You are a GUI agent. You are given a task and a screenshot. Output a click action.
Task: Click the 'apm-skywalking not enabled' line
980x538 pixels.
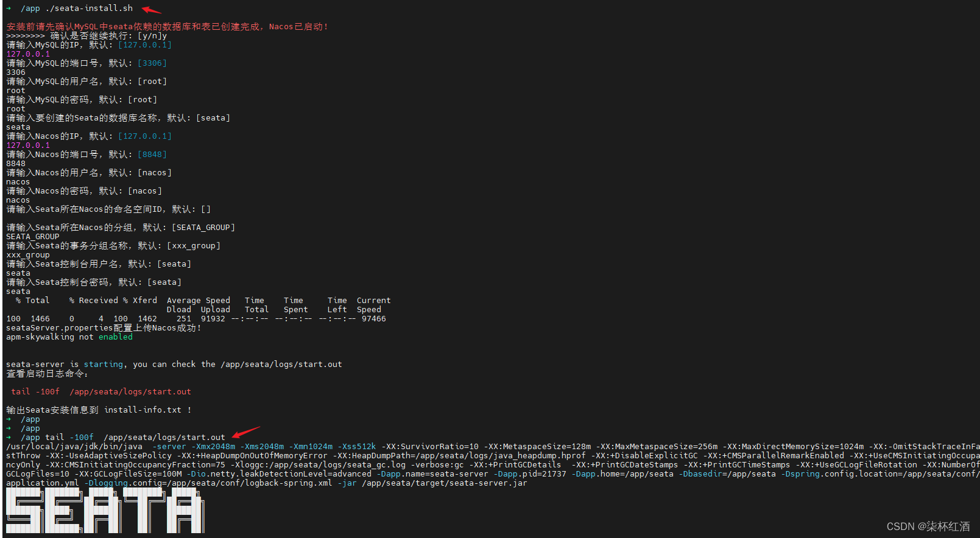point(69,337)
